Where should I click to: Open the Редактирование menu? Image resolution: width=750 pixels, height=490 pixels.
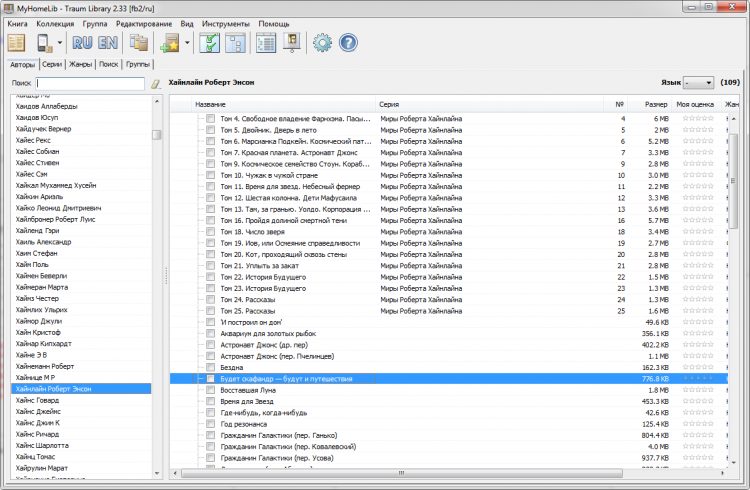tap(144, 23)
